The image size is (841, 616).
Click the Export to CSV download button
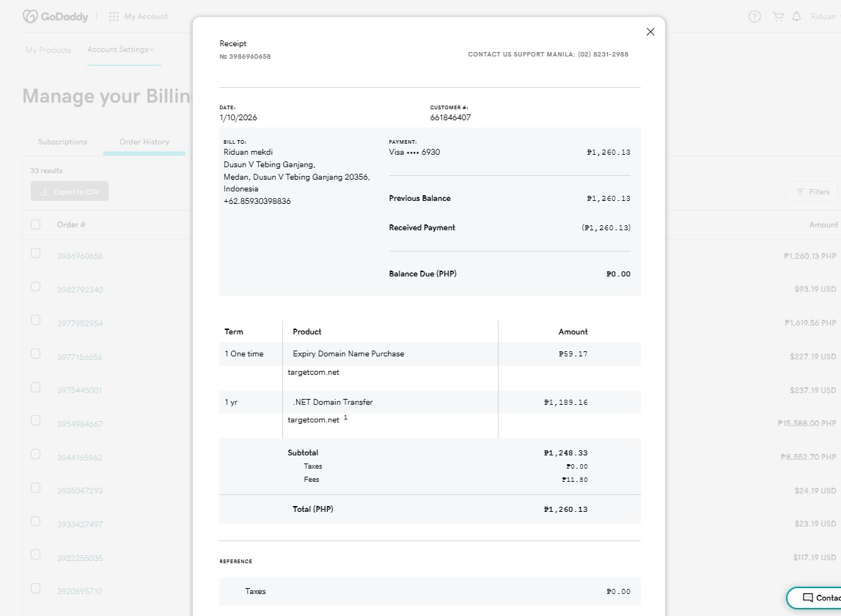(x=70, y=191)
